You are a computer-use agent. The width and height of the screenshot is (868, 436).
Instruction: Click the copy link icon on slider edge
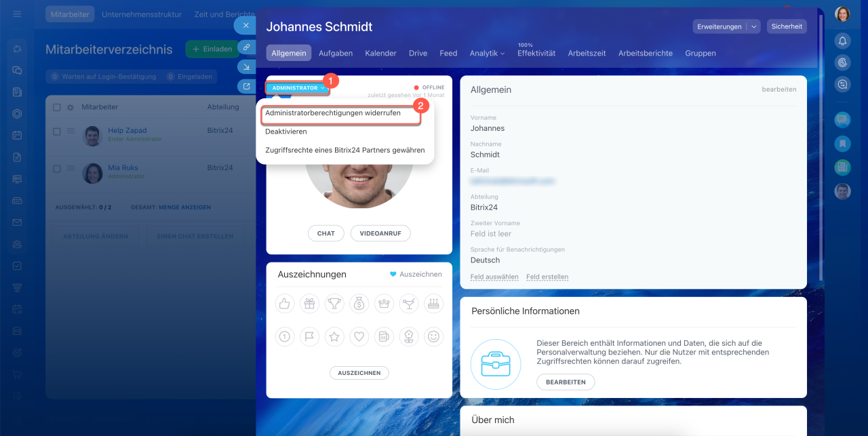pos(246,47)
